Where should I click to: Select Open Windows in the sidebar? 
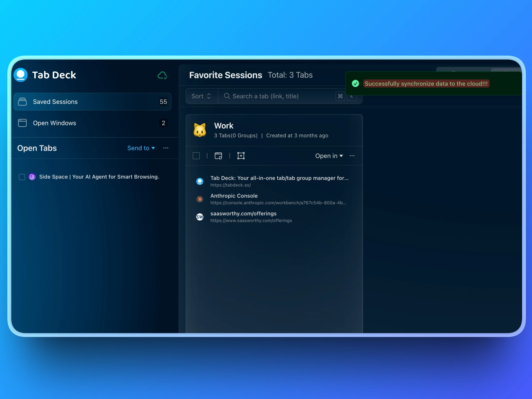point(55,123)
